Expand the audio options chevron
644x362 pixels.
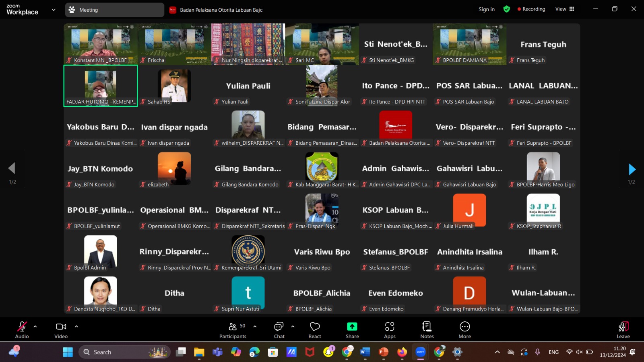[x=35, y=326]
